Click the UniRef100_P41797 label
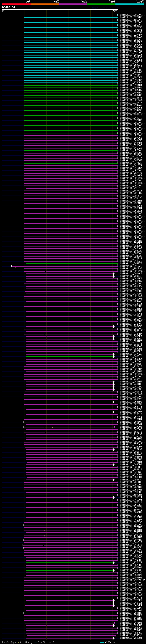146x644 pixels. [131, 520]
